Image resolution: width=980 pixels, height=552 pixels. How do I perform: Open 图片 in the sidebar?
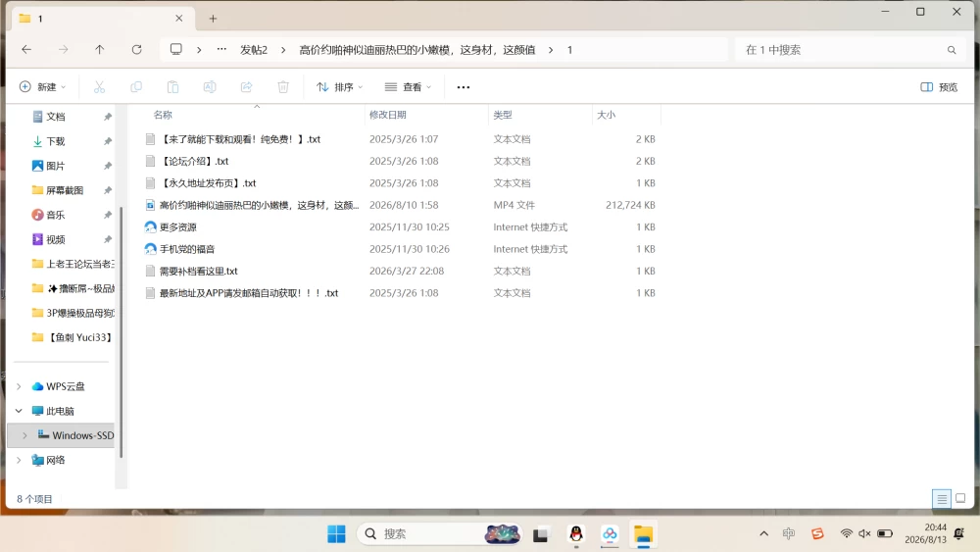[55, 166]
